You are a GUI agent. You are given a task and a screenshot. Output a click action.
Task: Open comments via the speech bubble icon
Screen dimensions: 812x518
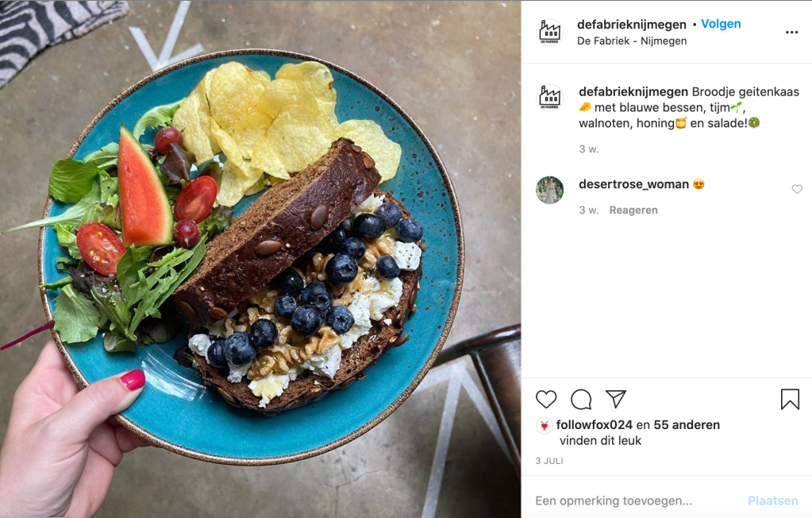pyautogui.click(x=581, y=400)
